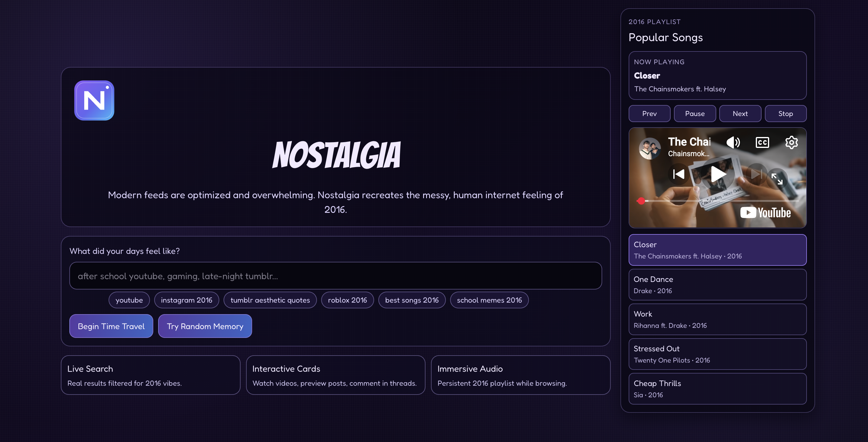Choose the tumblr aesthetic quotes chip
The image size is (868, 442).
(x=270, y=300)
